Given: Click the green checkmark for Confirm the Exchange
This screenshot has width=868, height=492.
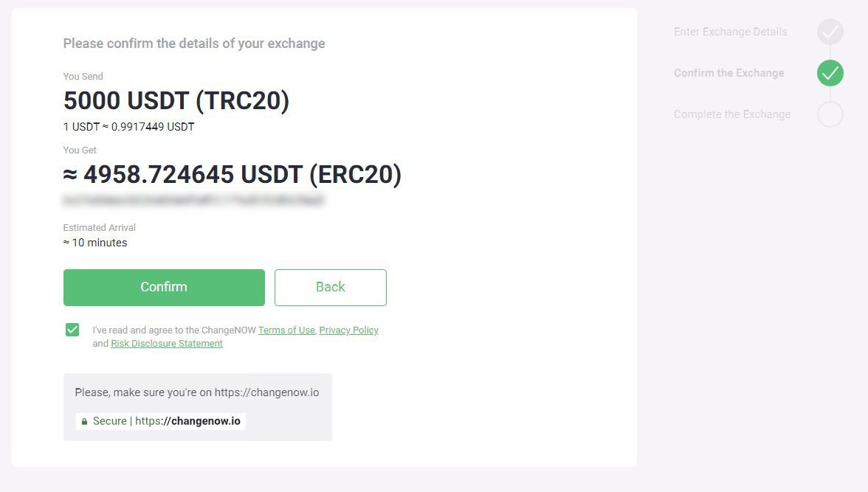Looking at the screenshot, I should (x=830, y=73).
